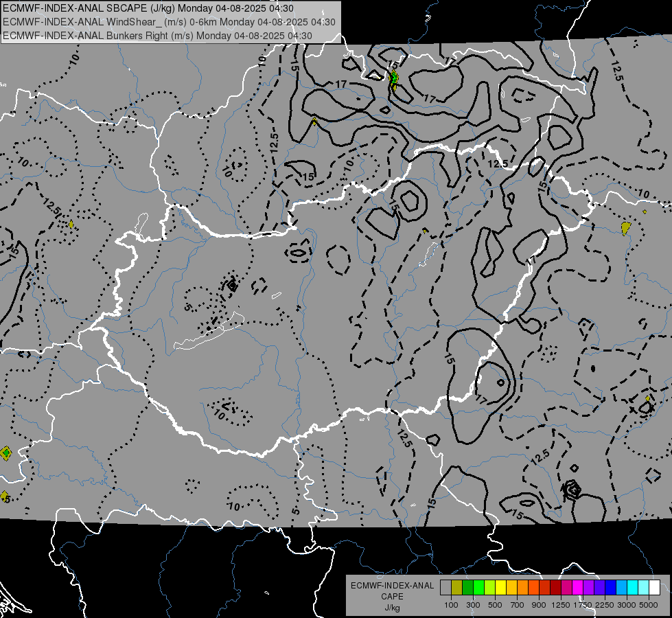This screenshot has width=672, height=618.
Task: Click the legend value 300
Action: tap(473, 605)
